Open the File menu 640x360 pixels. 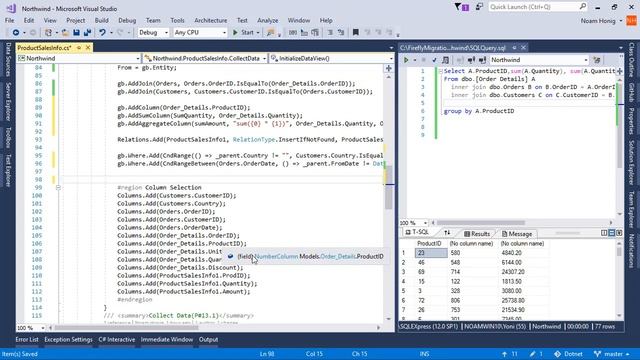(9, 20)
